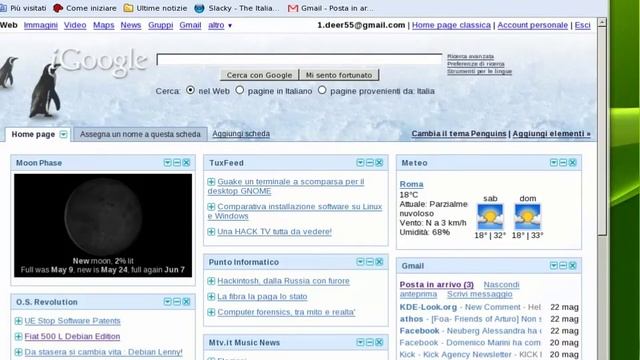Remove the Meteo gadget

tap(572, 163)
